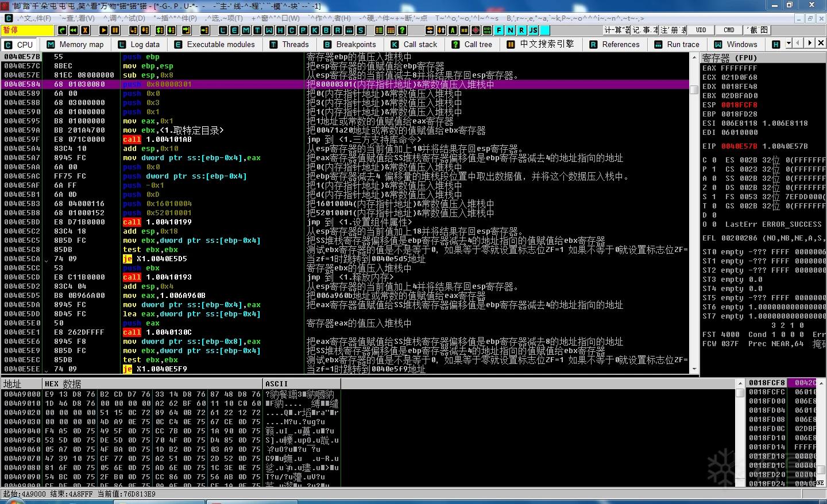Open the 查看(V) menu
The image size is (827, 504).
(x=78, y=18)
